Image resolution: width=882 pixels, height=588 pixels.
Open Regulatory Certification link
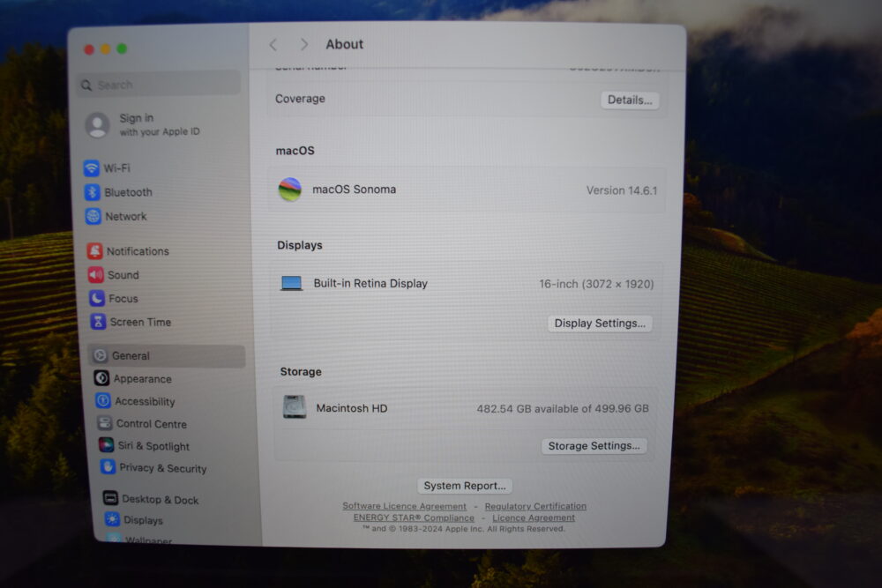535,506
